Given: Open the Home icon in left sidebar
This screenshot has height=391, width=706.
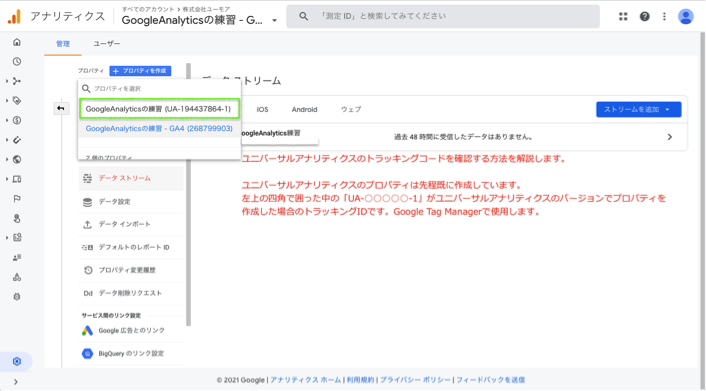Looking at the screenshot, I should (x=17, y=42).
